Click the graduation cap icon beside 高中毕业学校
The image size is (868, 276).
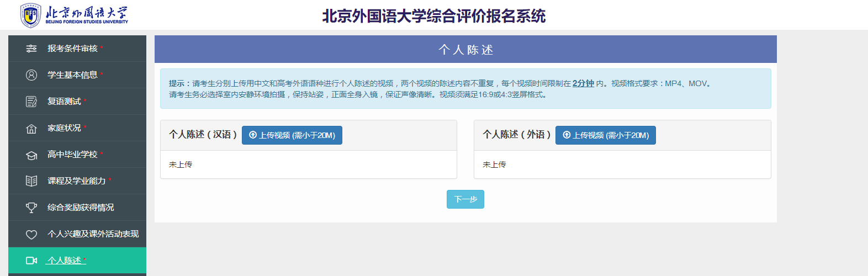point(31,155)
